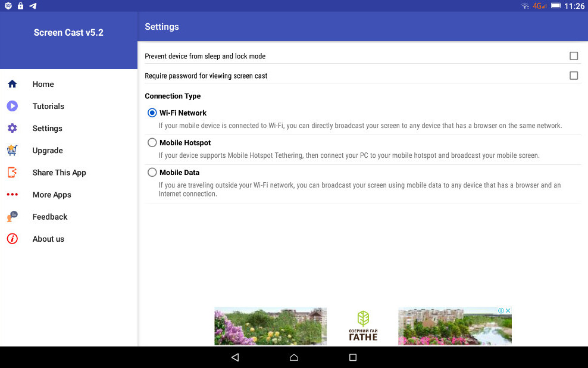The image size is (588, 368).
Task: Tap the battery icon in status bar
Action: pos(556,5)
